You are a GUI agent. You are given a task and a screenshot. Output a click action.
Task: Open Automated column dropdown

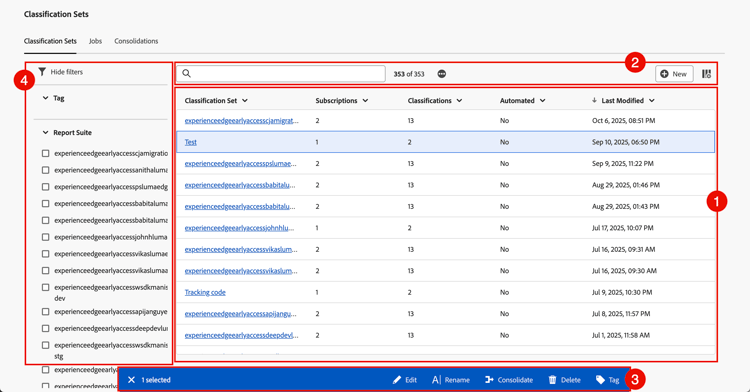click(x=542, y=100)
